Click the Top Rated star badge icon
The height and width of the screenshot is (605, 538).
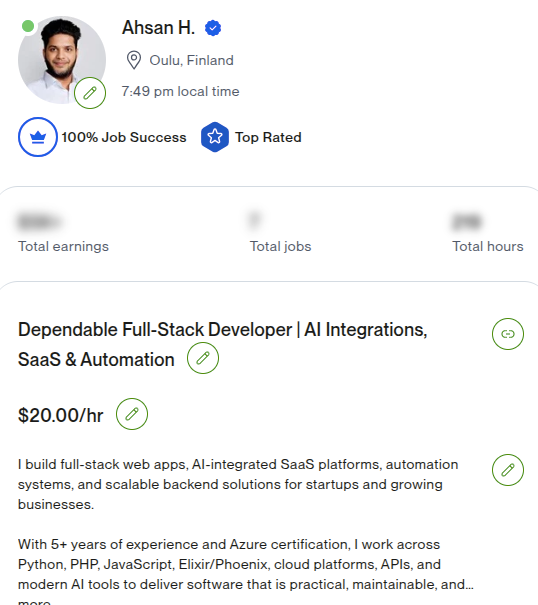click(215, 137)
